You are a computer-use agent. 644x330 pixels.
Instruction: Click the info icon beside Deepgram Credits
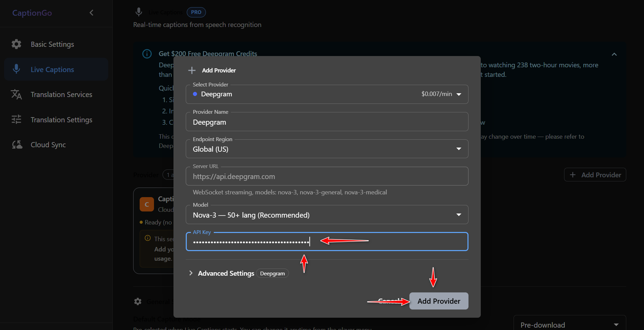pos(147,54)
